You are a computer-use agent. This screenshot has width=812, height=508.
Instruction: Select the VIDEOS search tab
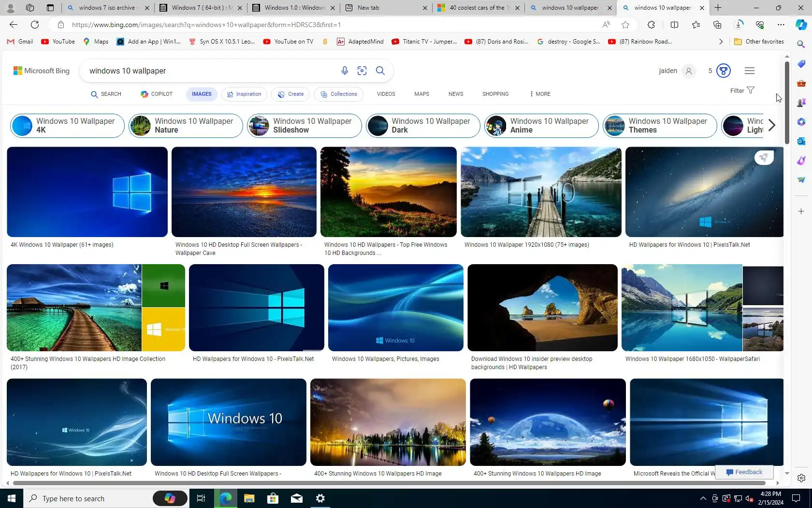(386, 94)
